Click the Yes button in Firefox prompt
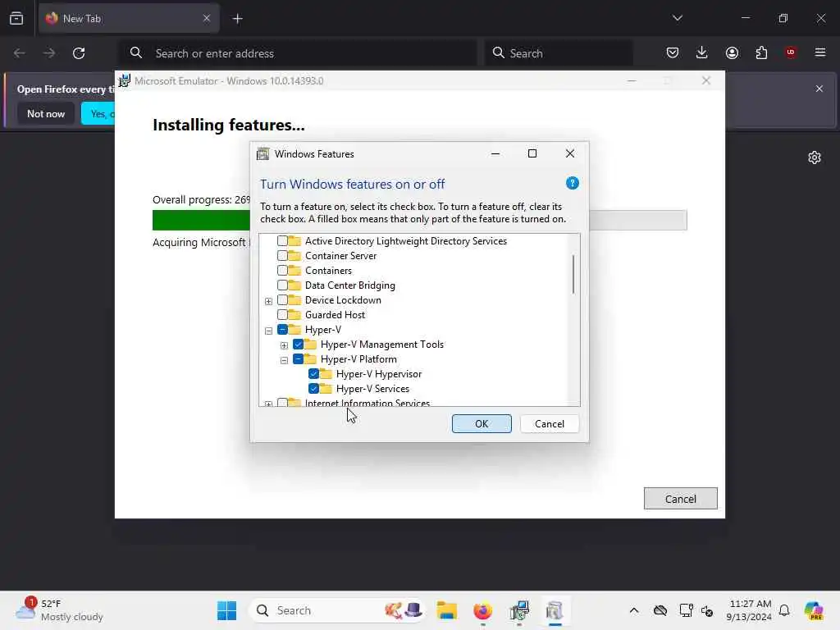840x630 pixels. click(x=98, y=113)
